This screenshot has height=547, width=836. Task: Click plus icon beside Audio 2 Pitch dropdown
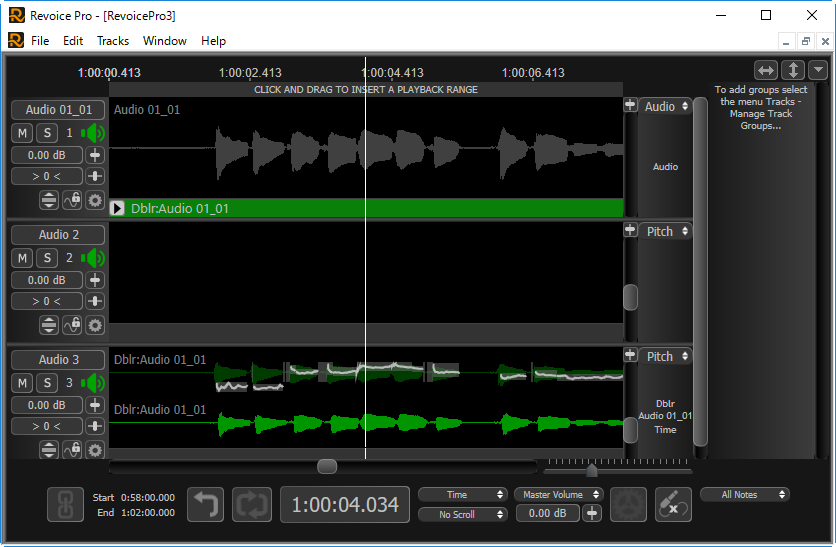[630, 230]
